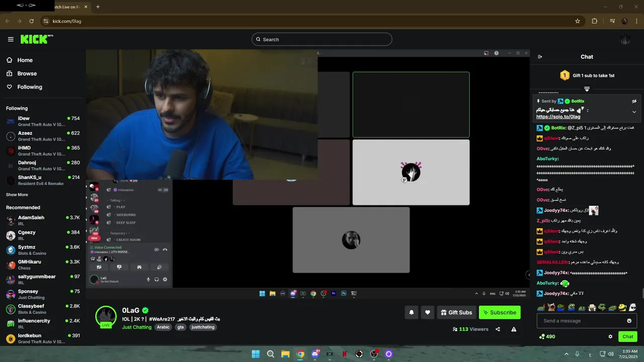Select the Arabic tag
The image size is (644, 362).
pos(163,327)
